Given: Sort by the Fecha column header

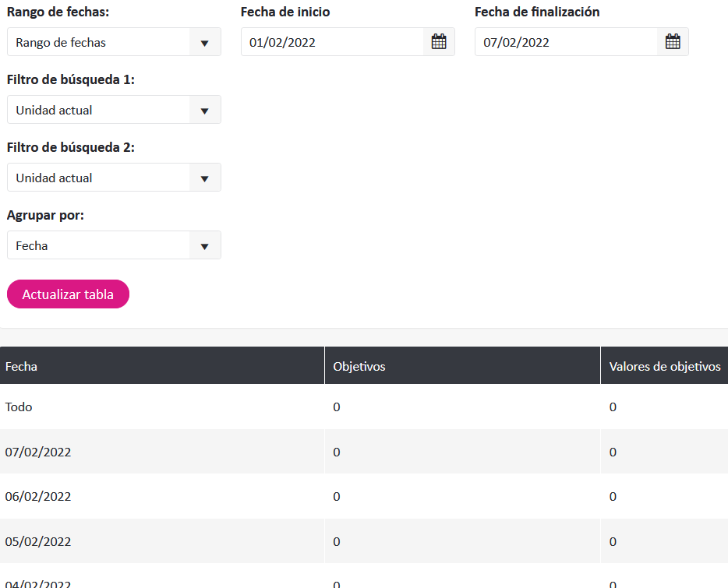Looking at the screenshot, I should point(22,366).
